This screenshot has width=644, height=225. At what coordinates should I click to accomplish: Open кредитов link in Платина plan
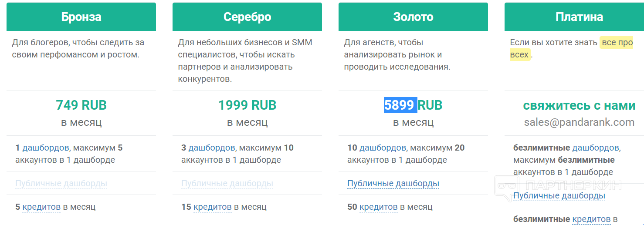[x=591, y=219]
